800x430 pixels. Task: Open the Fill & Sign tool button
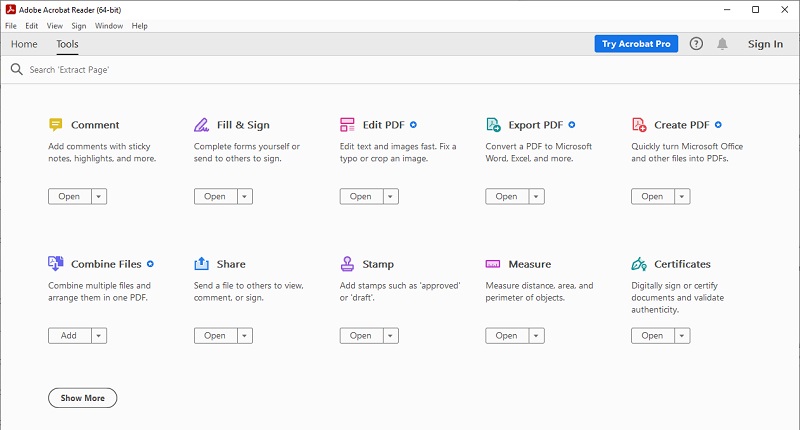pyautogui.click(x=216, y=196)
